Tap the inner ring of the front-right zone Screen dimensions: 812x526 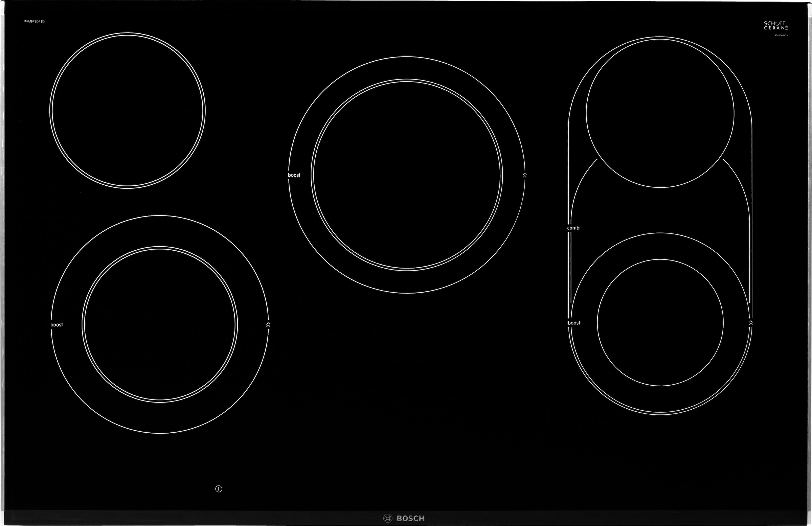(x=660, y=322)
